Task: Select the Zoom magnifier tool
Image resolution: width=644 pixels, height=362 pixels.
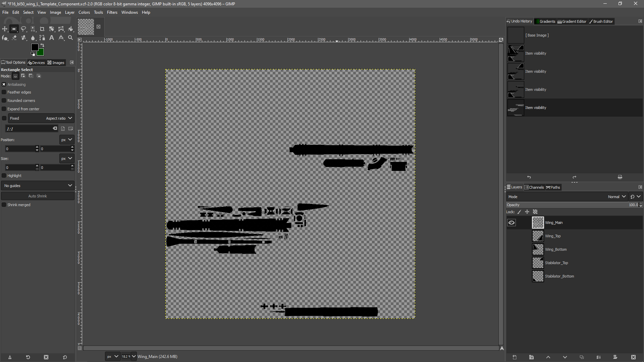Action: (70, 38)
